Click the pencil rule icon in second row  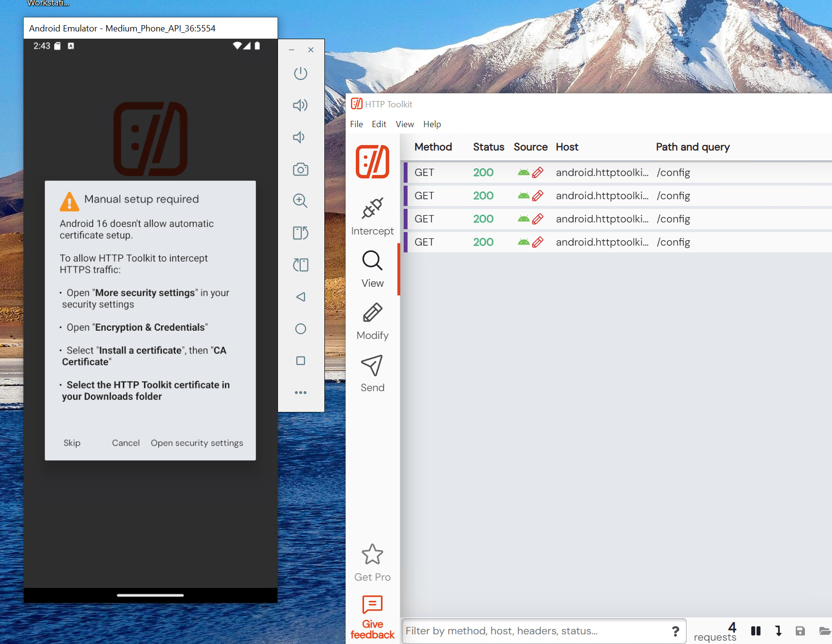click(x=538, y=196)
